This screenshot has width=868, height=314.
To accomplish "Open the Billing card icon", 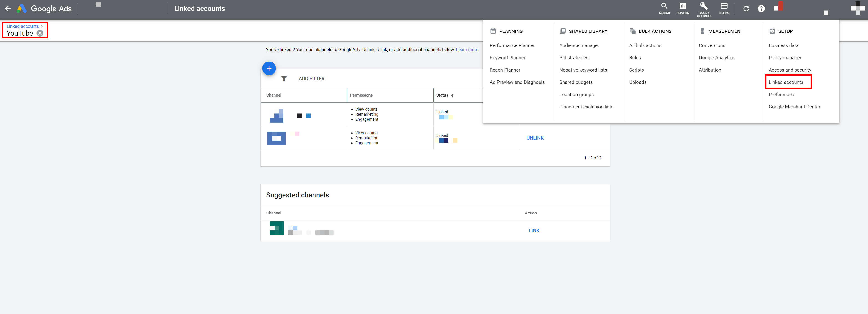I will pyautogui.click(x=724, y=8).
